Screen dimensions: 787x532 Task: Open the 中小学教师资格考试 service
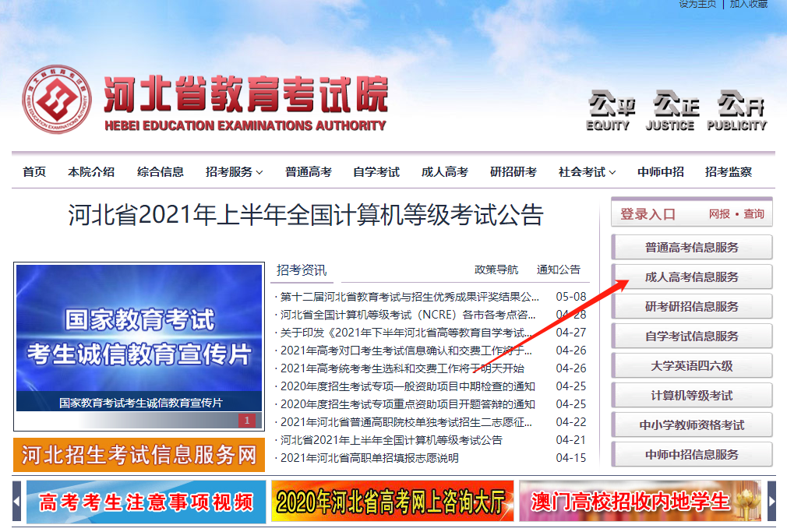point(691,425)
